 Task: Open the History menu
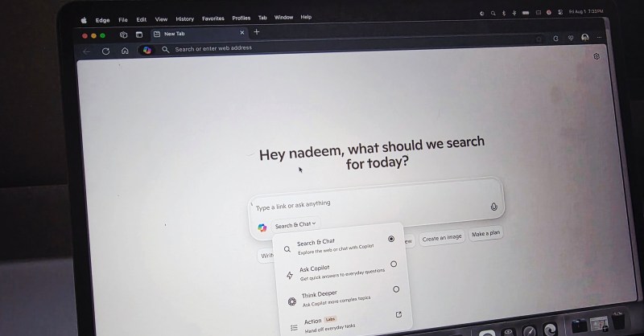point(185,18)
